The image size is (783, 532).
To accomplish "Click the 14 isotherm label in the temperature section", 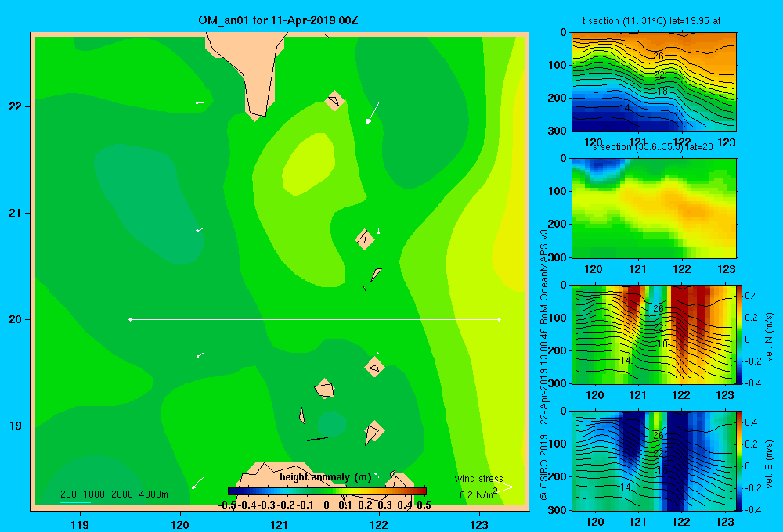I will (x=624, y=108).
